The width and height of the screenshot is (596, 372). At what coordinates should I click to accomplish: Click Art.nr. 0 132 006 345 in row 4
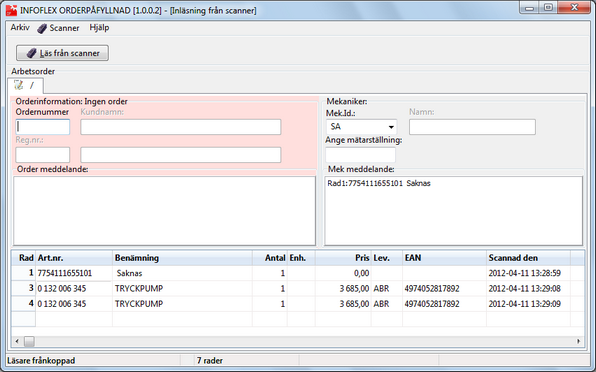pos(74,304)
